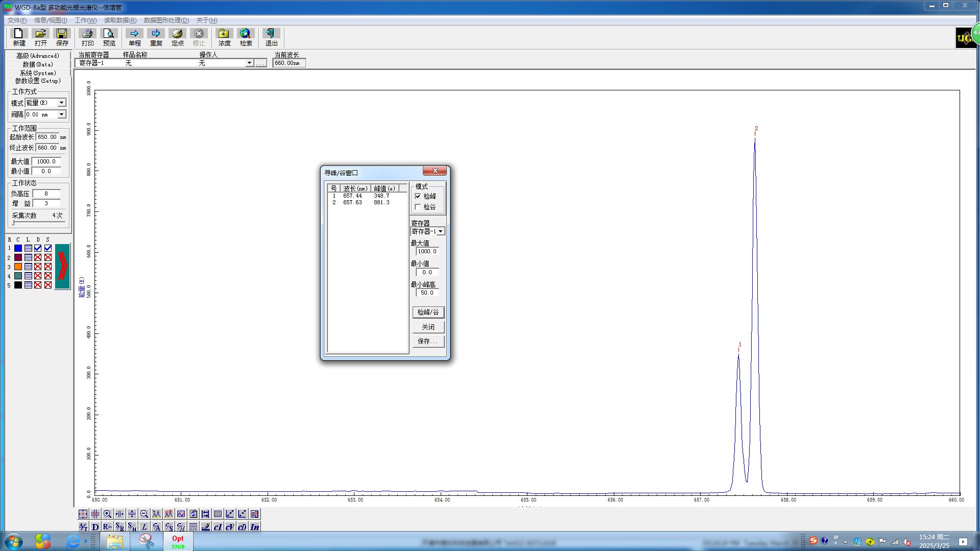Click the horizontal expand icon below the chart
980x551 pixels.
[x=119, y=514]
